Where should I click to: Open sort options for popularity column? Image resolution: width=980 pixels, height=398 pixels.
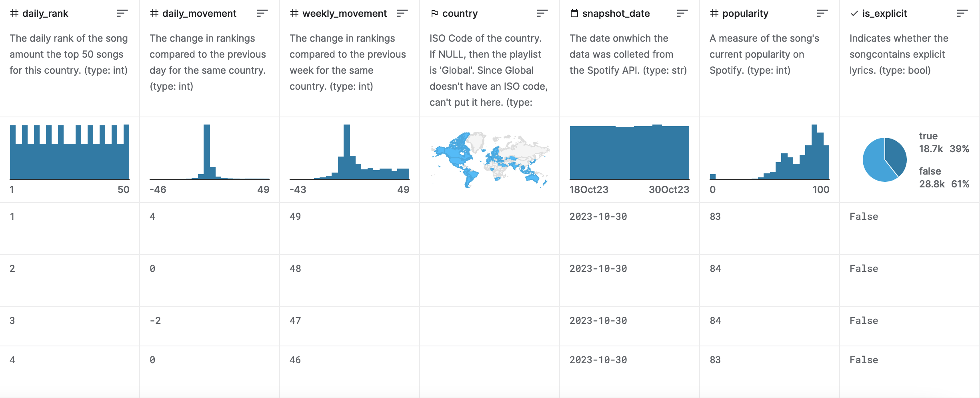pyautogui.click(x=822, y=14)
